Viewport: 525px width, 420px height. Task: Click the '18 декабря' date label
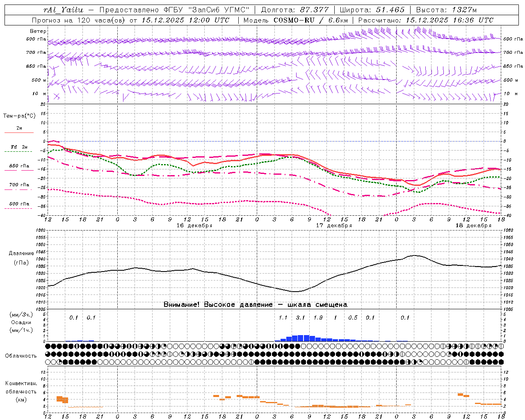473,226
